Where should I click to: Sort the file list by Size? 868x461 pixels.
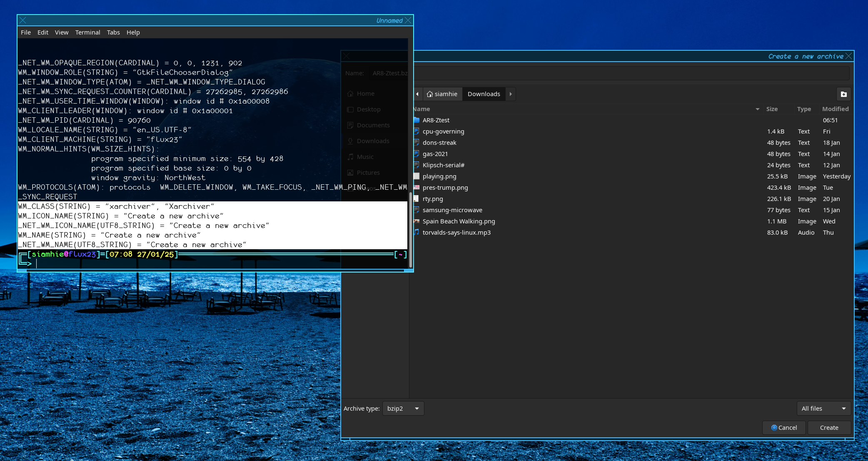pyautogui.click(x=772, y=109)
